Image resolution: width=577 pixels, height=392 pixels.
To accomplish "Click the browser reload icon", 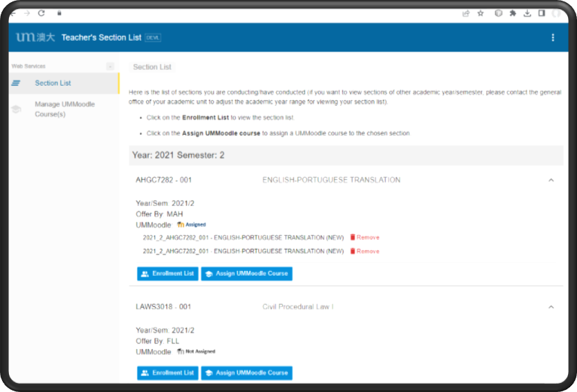I will 42,12.
